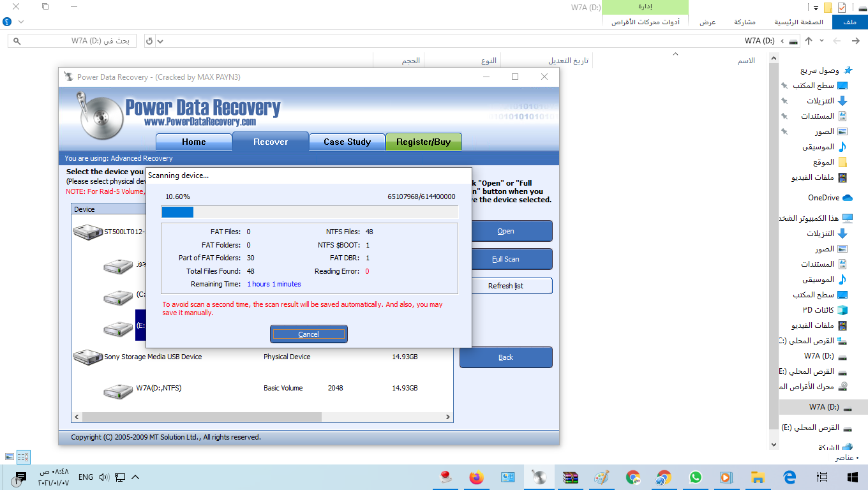Viewport: 868px width, 490px height.
Task: Open Firefox from the taskbar
Action: (x=476, y=477)
